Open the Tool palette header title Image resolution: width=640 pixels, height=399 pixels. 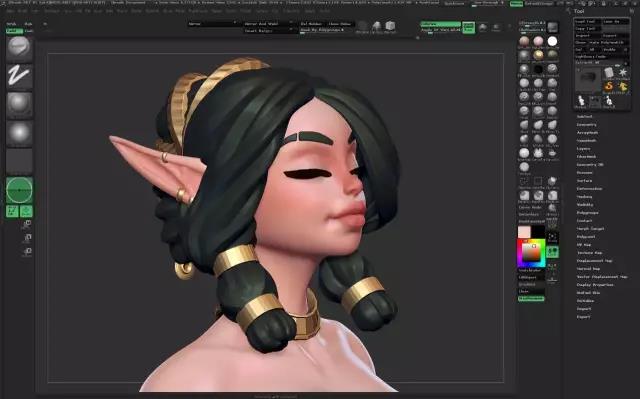(579, 11)
